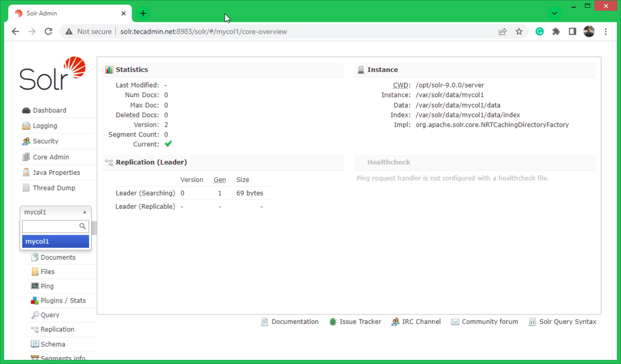Open the Schema page
This screenshot has height=364, width=621.
click(x=53, y=344)
